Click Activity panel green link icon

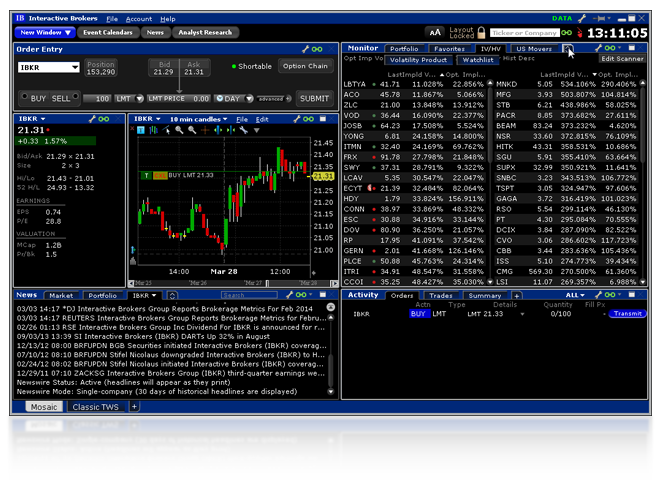(610, 295)
